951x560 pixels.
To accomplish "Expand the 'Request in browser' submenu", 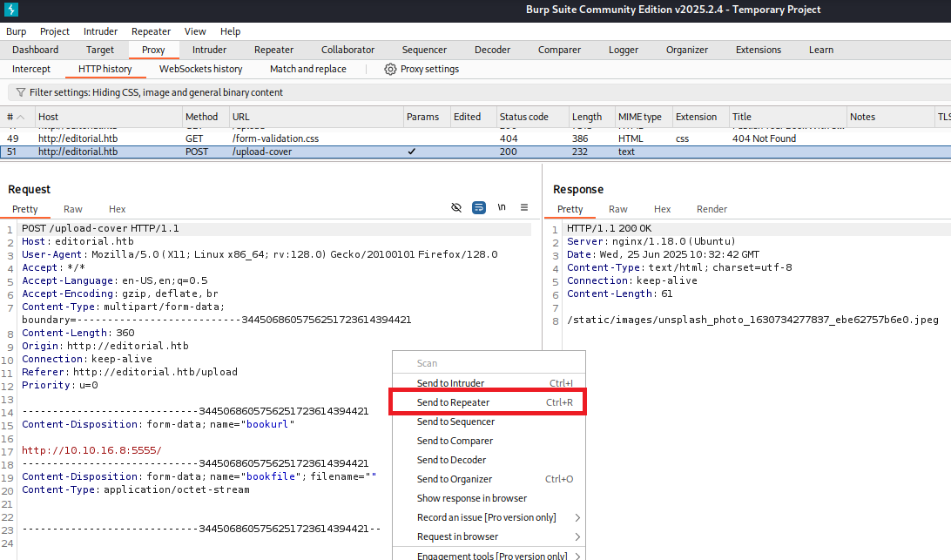I will (x=577, y=536).
